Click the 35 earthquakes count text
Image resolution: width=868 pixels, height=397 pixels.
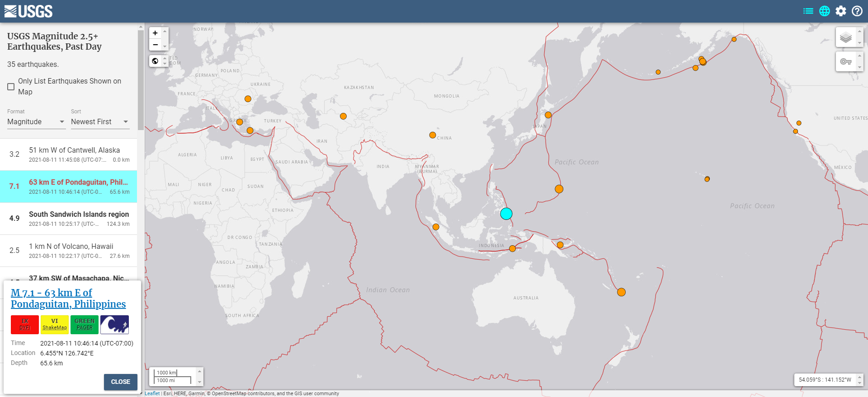coord(33,65)
